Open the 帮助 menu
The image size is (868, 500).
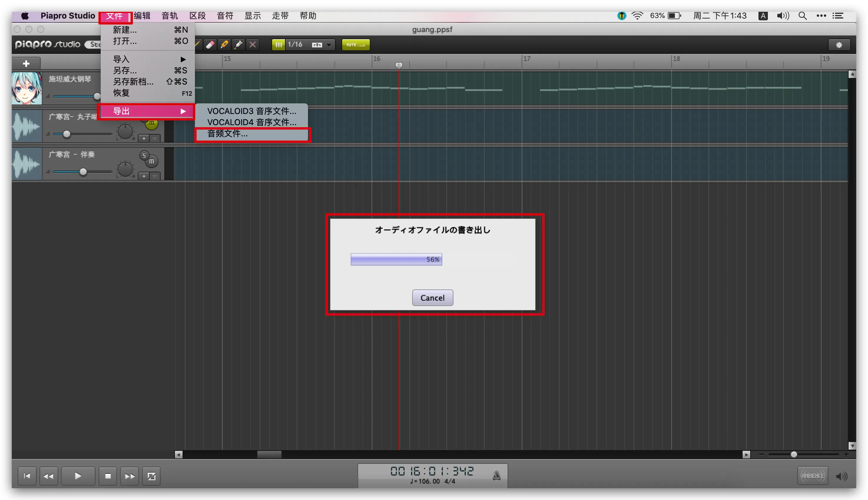click(308, 16)
